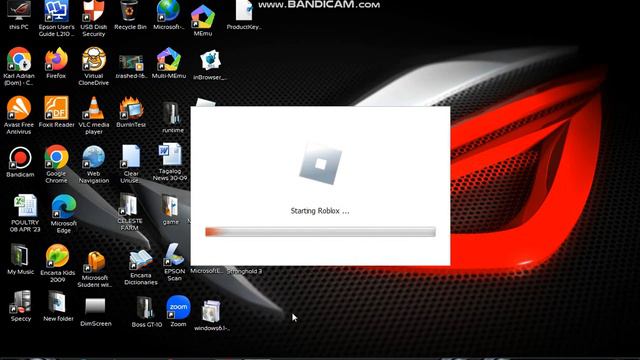Launch Google Chrome shortcut
This screenshot has width=640, height=360.
56,164
